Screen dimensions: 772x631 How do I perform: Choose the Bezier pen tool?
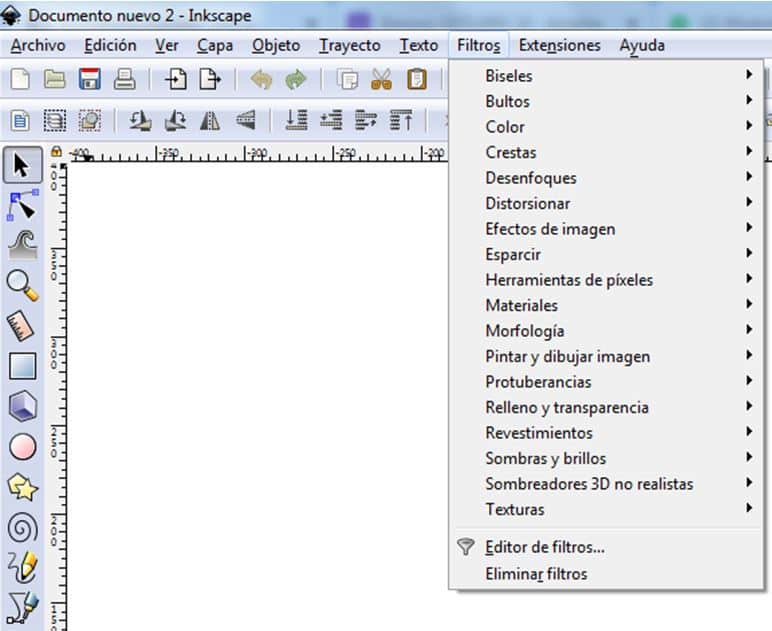point(22,608)
